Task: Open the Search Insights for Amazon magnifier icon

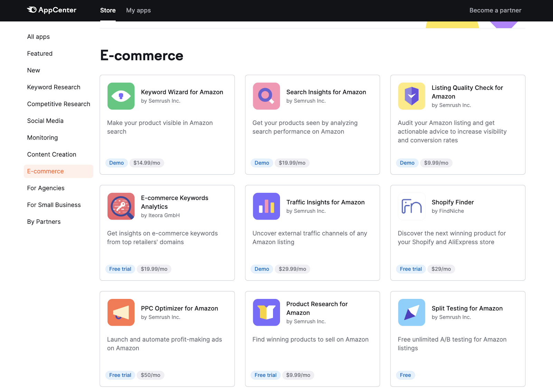Action: click(266, 96)
